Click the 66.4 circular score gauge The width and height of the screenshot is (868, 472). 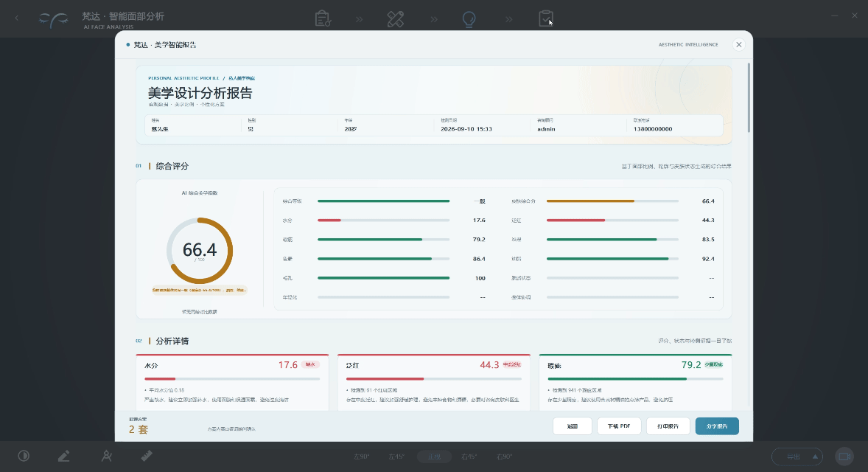click(200, 251)
